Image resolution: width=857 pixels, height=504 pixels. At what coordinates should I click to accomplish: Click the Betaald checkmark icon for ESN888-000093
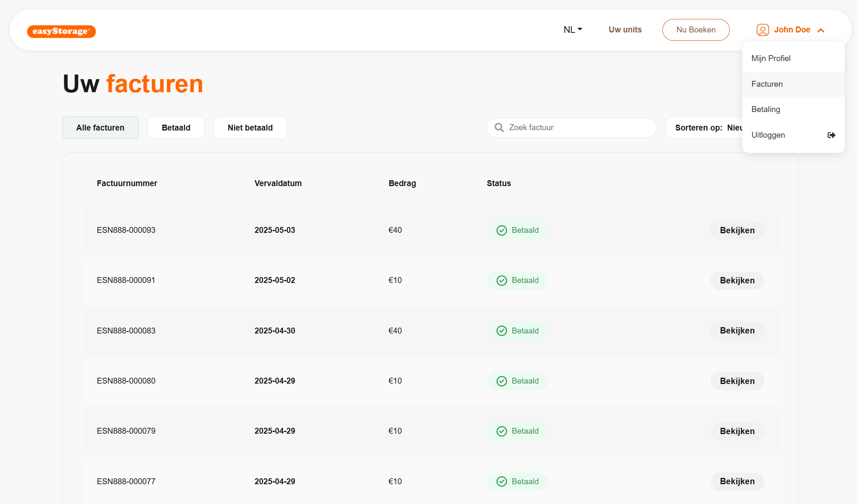tap(502, 230)
